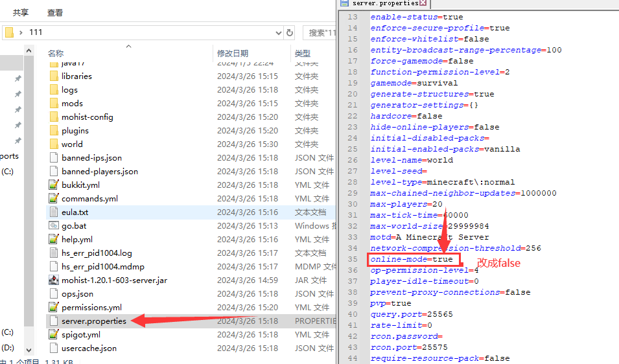Open the 共享 ribbon tab
Screen dimensions: 619x364
click(x=21, y=12)
